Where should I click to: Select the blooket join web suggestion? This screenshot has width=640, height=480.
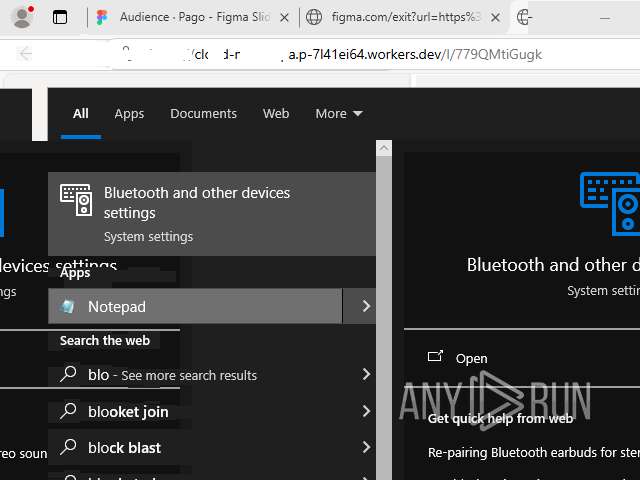(128, 412)
